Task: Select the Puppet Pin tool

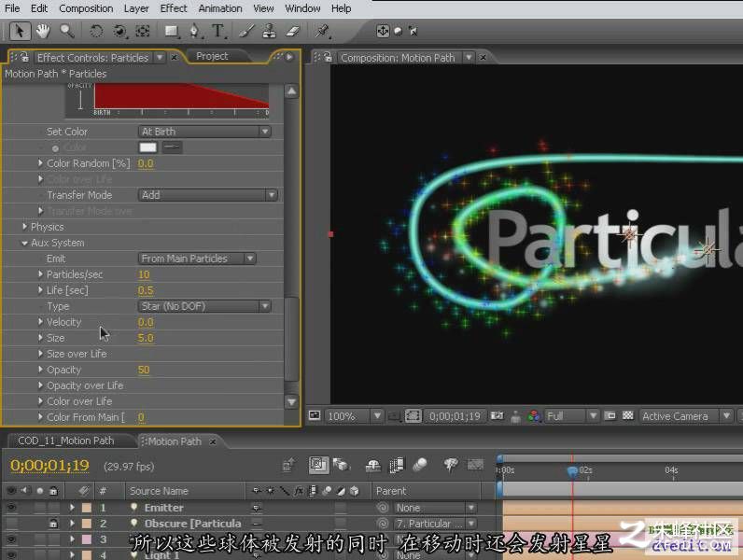Action: tap(323, 32)
